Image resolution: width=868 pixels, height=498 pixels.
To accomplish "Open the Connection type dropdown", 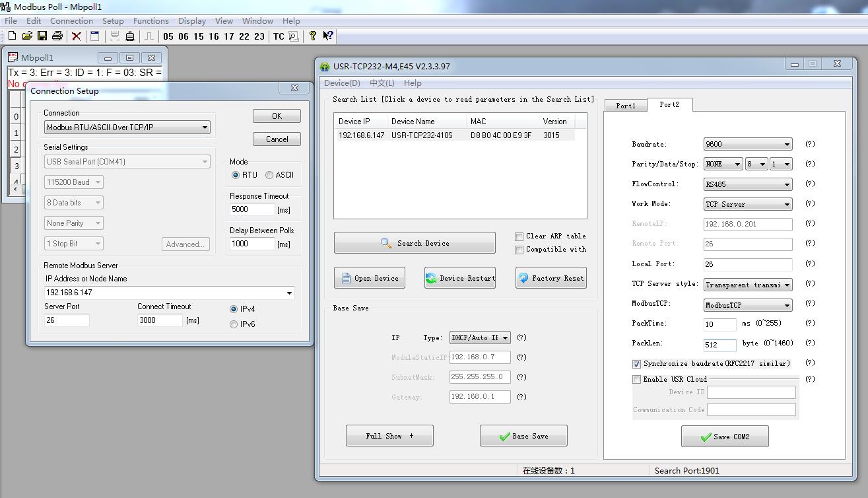I will pyautogui.click(x=127, y=127).
